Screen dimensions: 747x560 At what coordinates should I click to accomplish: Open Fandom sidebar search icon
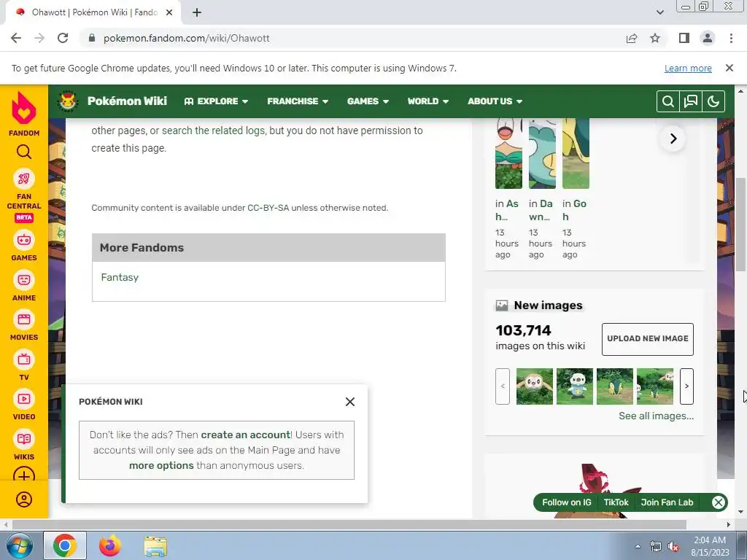[24, 152]
